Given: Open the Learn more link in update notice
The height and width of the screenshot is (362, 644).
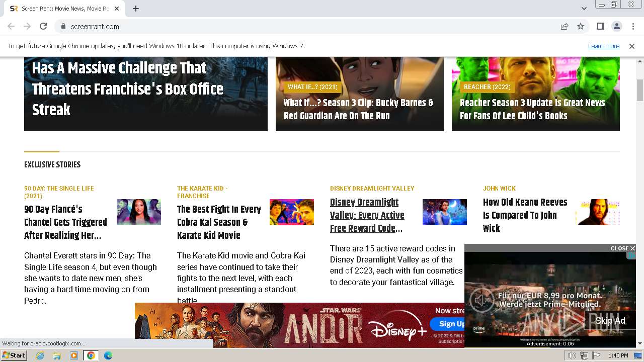Looking at the screenshot, I should (604, 46).
